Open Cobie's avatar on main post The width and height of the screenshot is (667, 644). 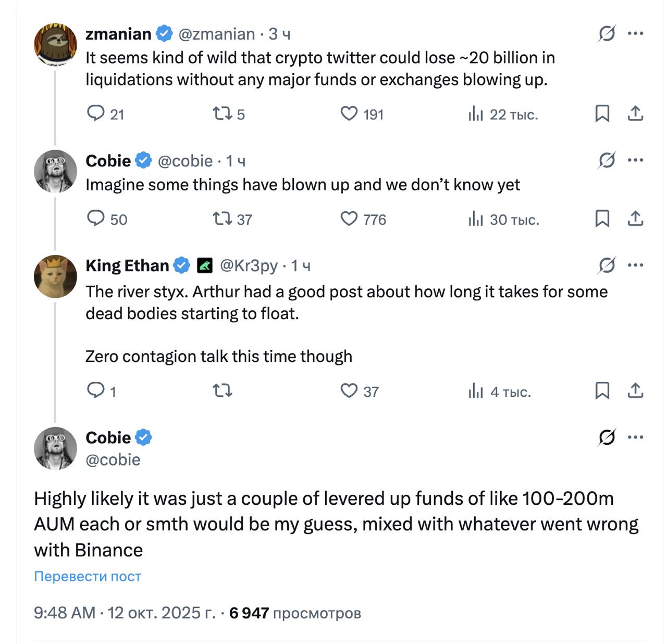click(x=55, y=448)
